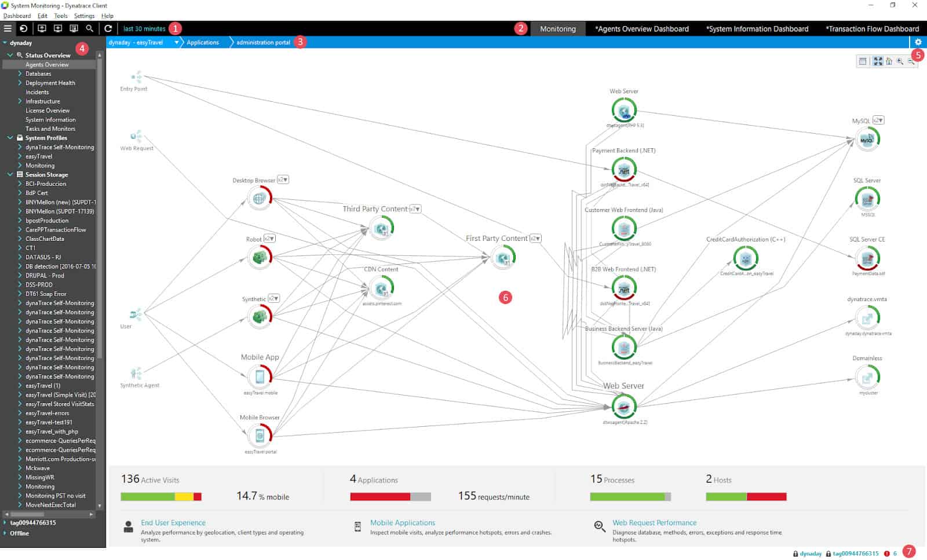Open the Edit menu
Viewport: 927px width, 560px height.
click(42, 16)
